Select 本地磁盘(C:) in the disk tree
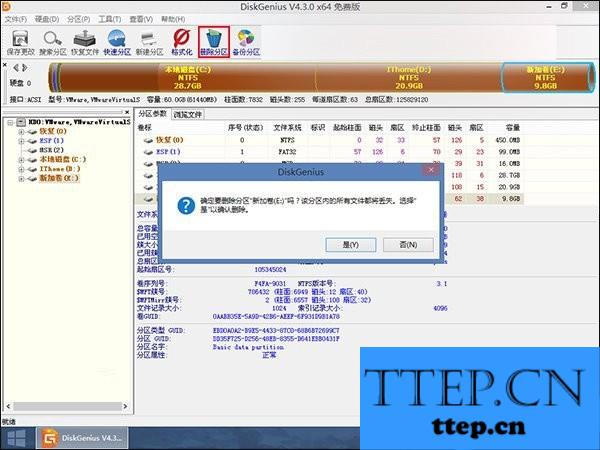Image resolution: width=600 pixels, height=450 pixels. 63,160
